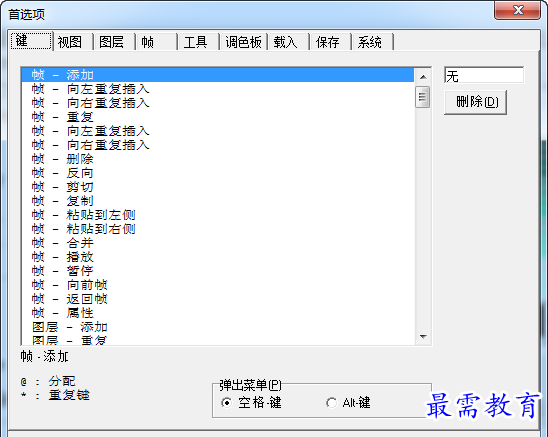The width and height of the screenshot is (548, 437).
Task: Click the command list scrollbar thumb
Action: (x=423, y=97)
